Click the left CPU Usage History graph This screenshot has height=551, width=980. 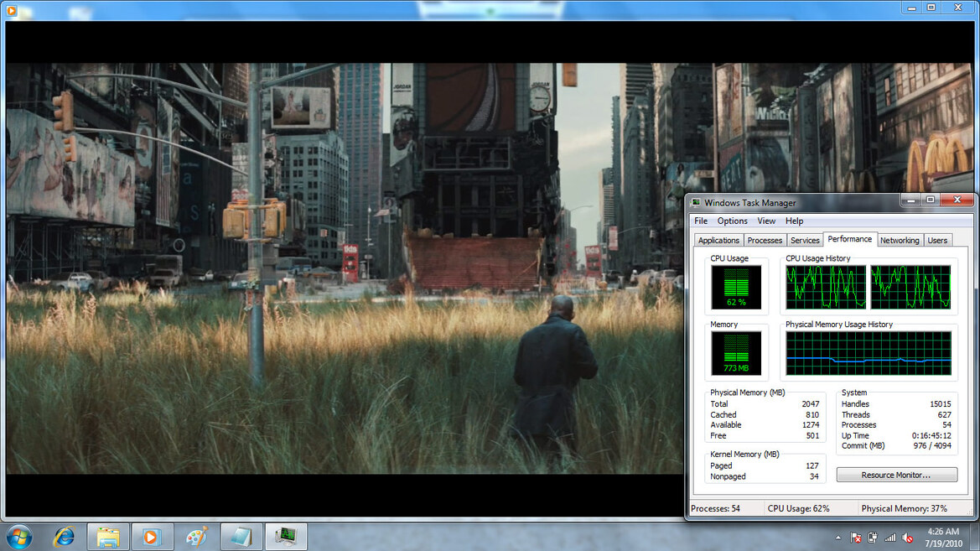pos(826,287)
